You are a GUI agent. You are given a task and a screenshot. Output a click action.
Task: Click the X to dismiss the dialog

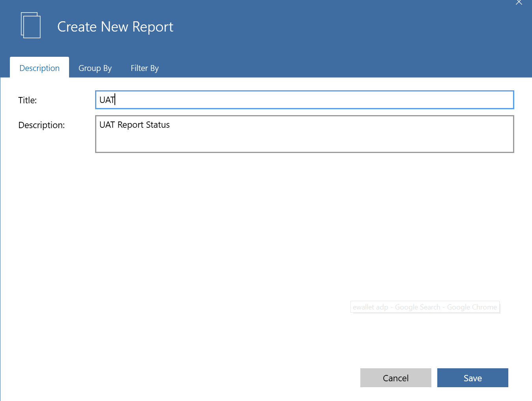pos(519,3)
